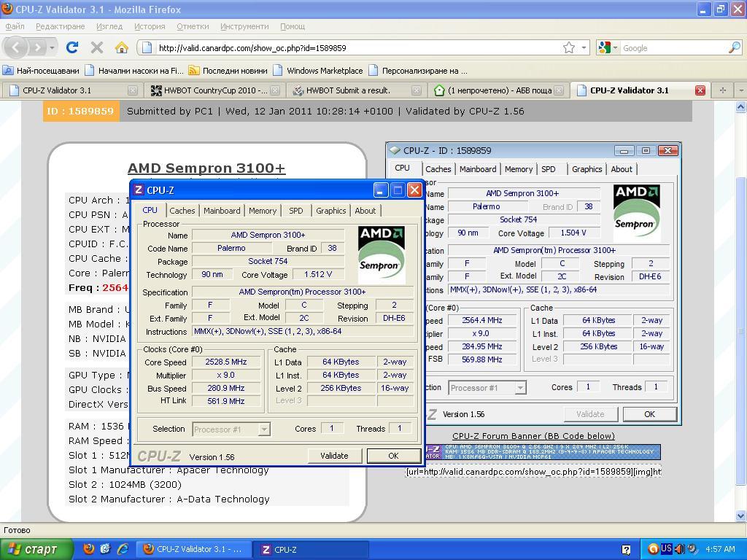Open the Помощ menu
The width and height of the screenshot is (747, 560).
pos(293,26)
